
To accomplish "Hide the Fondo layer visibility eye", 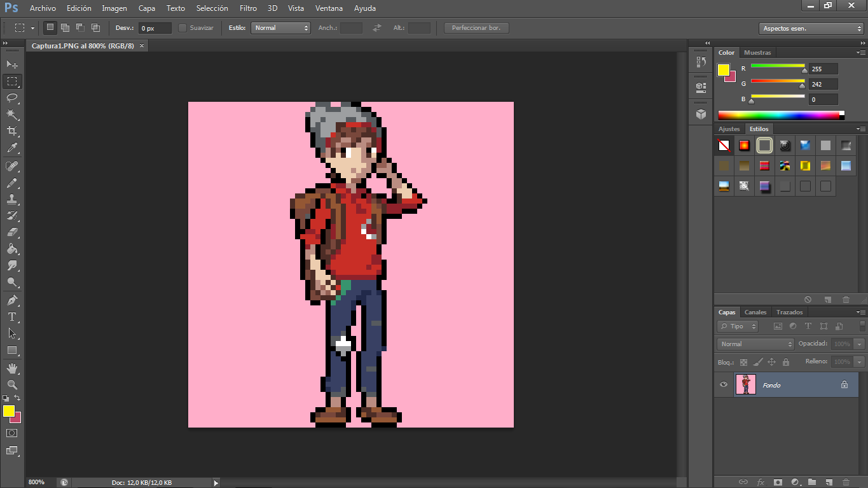I will coord(723,385).
